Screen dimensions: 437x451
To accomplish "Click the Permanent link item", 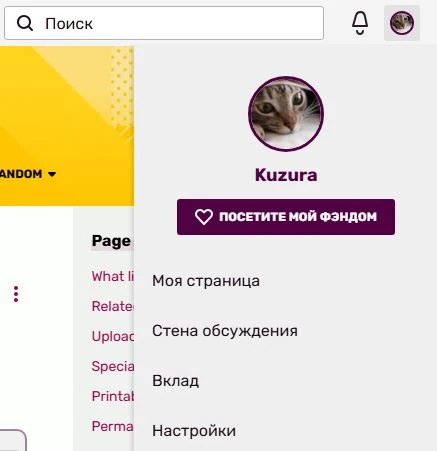I will point(113,426).
